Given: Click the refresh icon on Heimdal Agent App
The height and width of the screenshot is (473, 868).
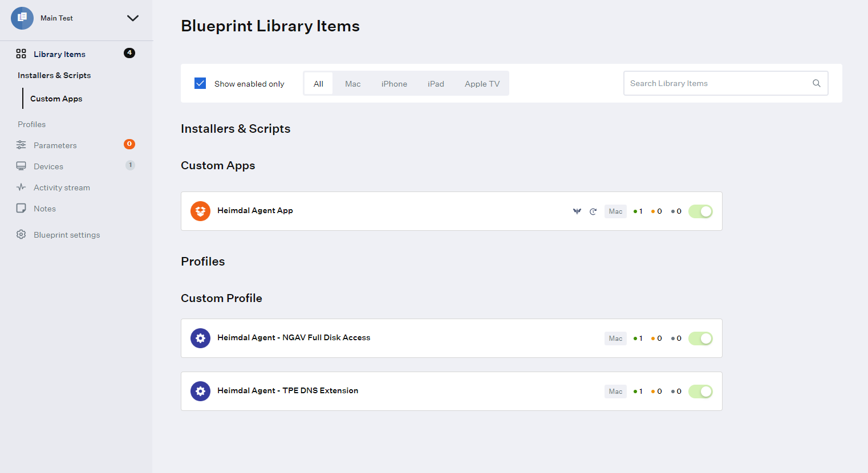Looking at the screenshot, I should (593, 211).
